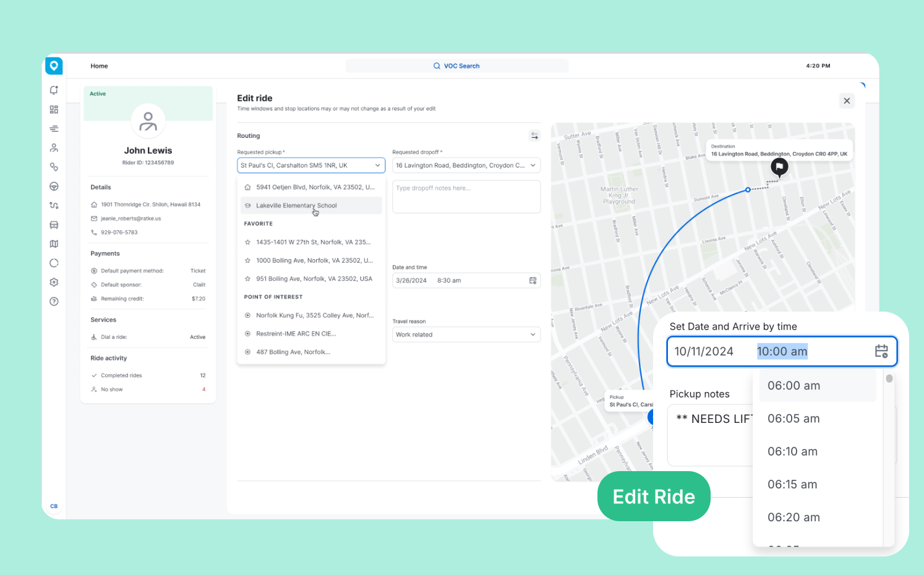Click the star icon for 1435-1401 W 27th St
The height and width of the screenshot is (575, 924).
pos(247,242)
